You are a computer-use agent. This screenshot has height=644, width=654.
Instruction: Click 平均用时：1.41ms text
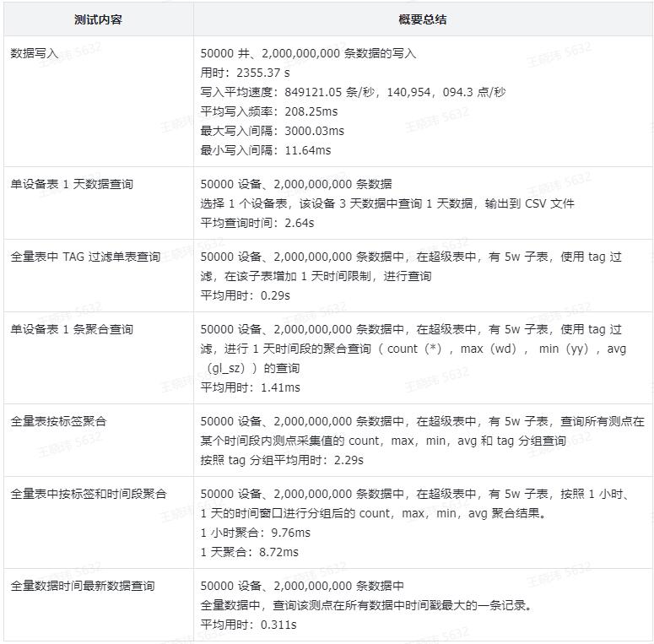tap(251, 387)
